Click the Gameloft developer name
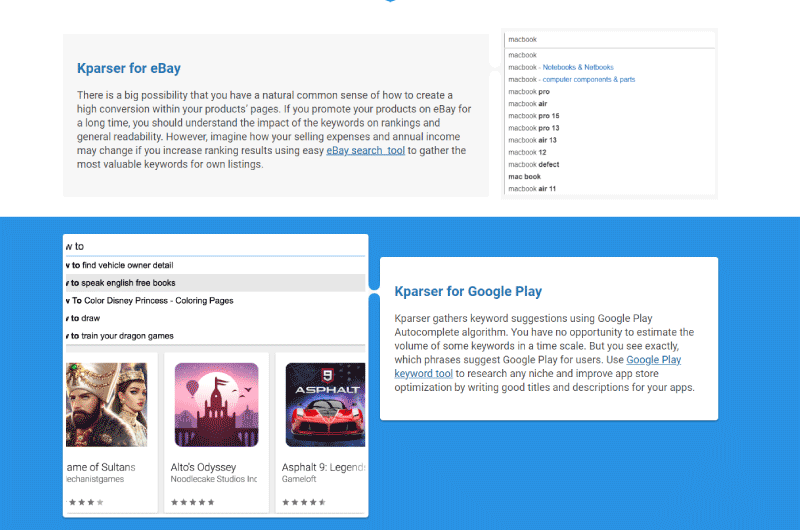The height and width of the screenshot is (530, 800). (x=299, y=479)
